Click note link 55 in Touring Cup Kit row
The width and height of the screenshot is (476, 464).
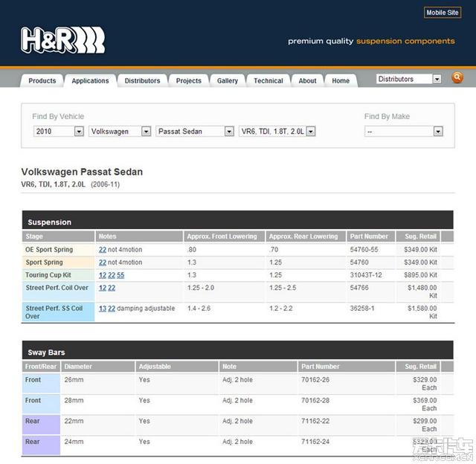pos(120,275)
